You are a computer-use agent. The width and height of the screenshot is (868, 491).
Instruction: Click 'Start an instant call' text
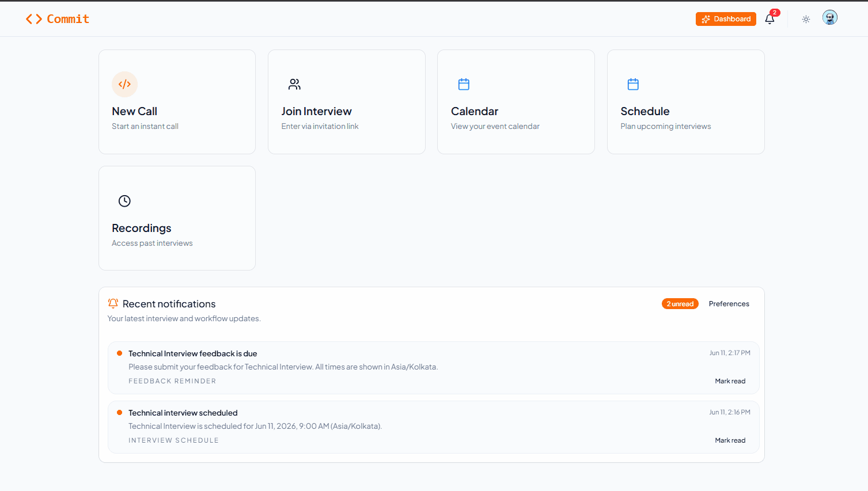[145, 126]
